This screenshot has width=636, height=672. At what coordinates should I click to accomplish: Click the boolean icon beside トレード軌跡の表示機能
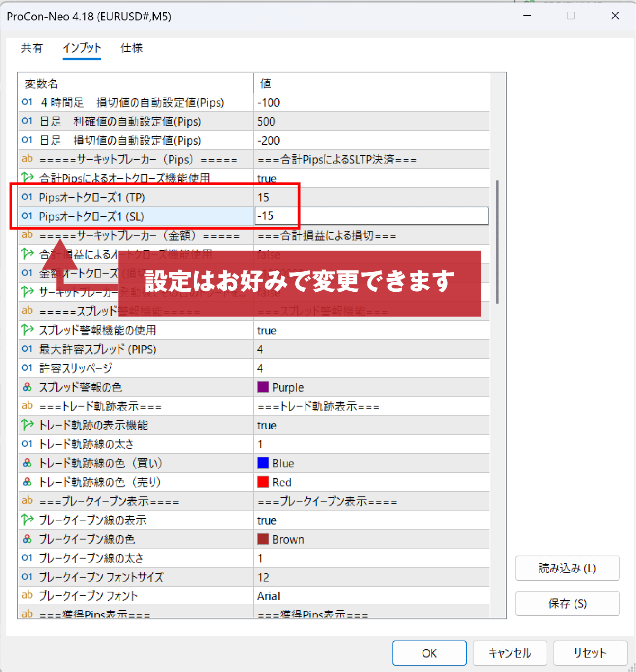point(27,425)
